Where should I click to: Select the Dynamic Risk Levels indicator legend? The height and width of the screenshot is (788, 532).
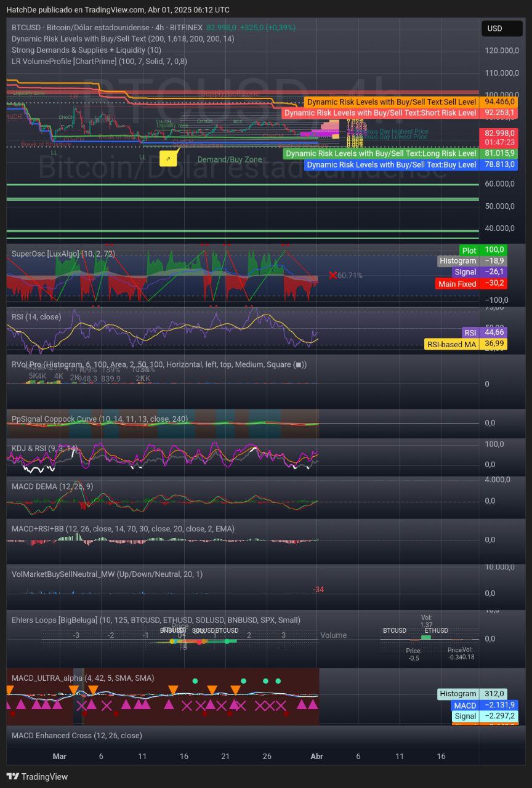tap(123, 39)
